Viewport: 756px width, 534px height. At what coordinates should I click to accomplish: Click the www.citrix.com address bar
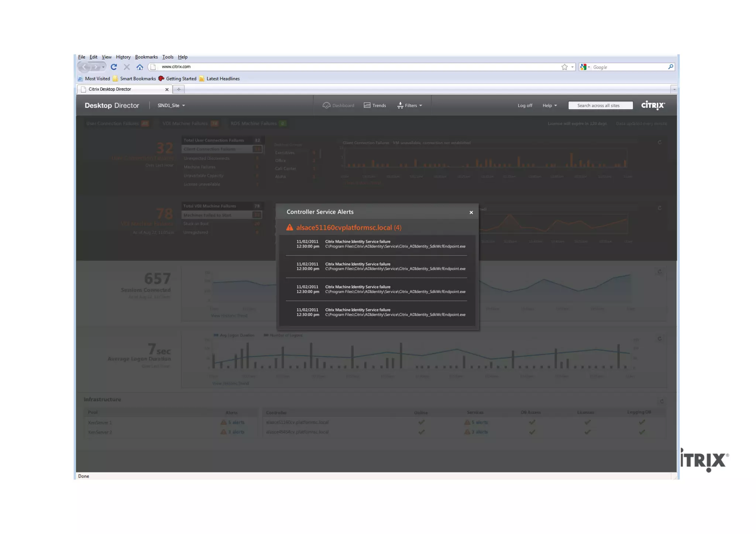[354, 67]
